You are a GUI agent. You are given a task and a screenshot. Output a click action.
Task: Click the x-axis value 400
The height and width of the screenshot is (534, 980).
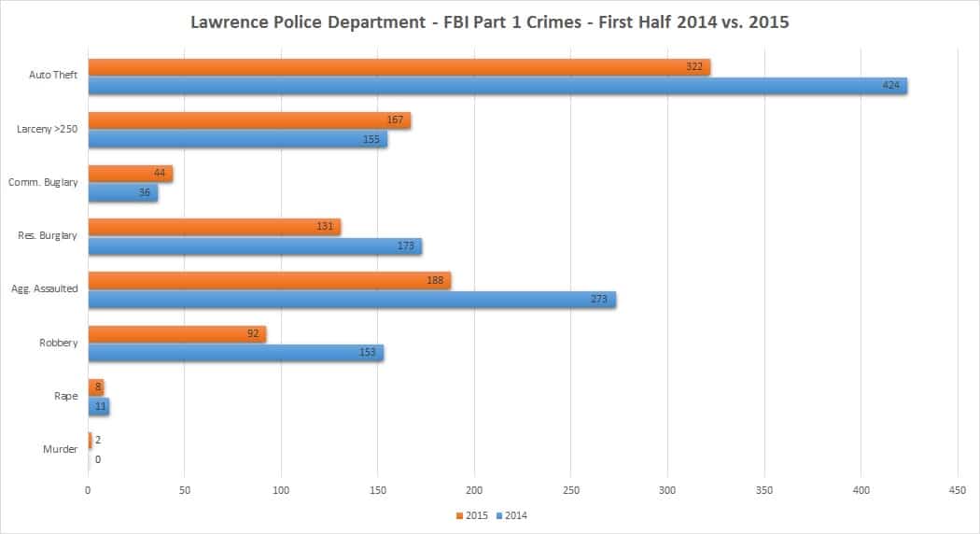[861, 490]
